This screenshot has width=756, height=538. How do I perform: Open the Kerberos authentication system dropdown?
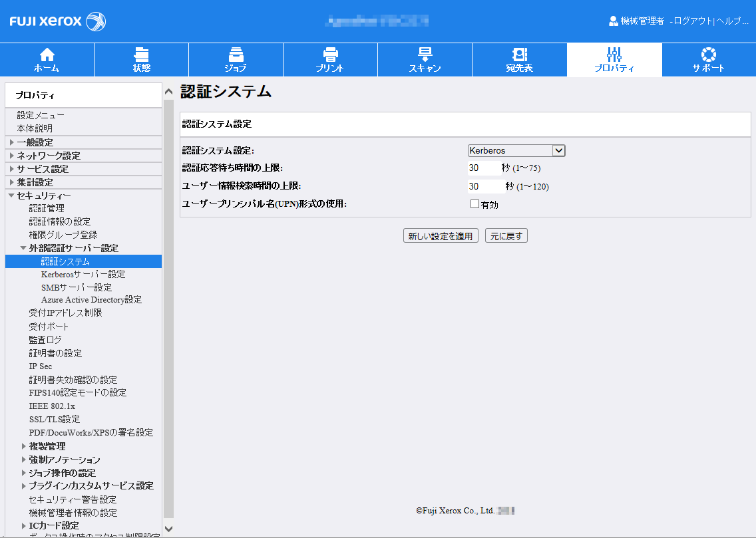(x=516, y=151)
